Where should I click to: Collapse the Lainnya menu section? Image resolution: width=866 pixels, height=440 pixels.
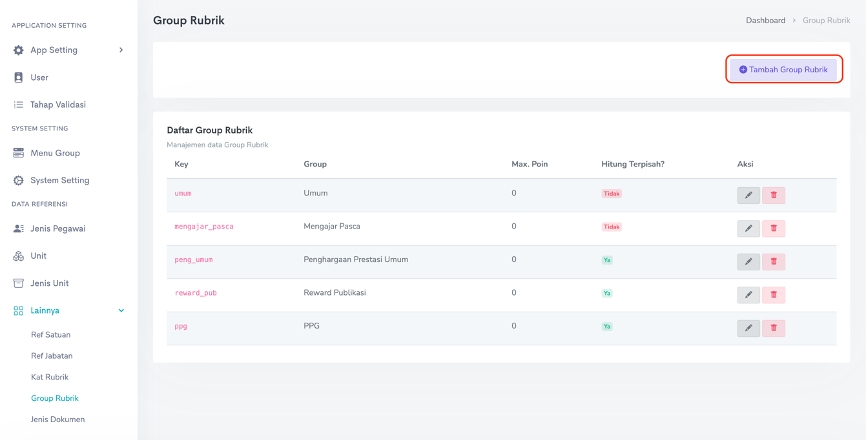[121, 311]
